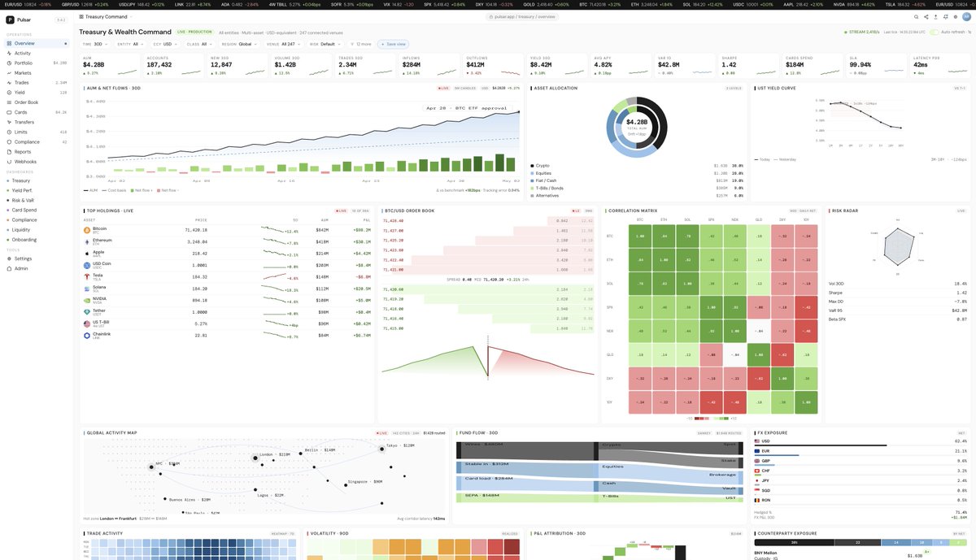
Task: Open Webhooks in the sidebar
Action: [x=37, y=161]
